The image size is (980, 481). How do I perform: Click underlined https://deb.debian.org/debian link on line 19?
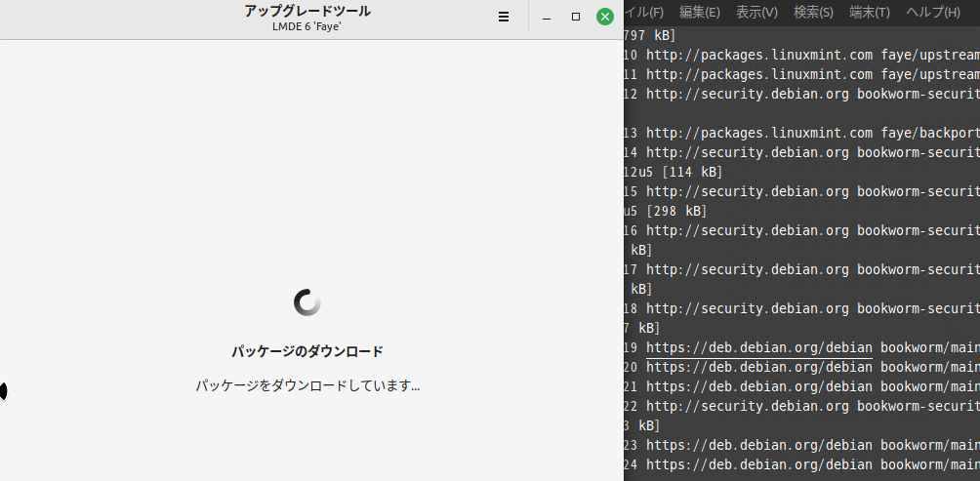[x=758, y=347]
